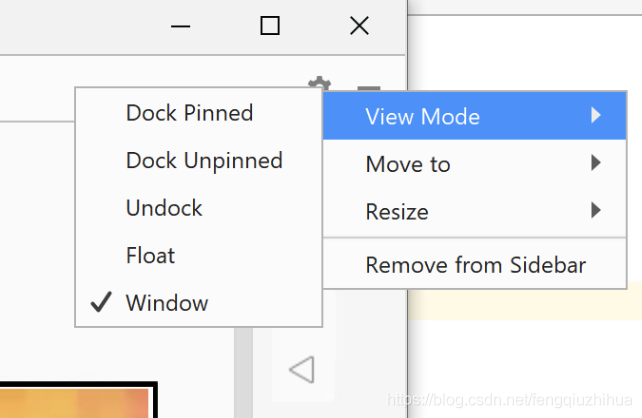
Task: Select Dock Pinned option
Action: pos(189,113)
